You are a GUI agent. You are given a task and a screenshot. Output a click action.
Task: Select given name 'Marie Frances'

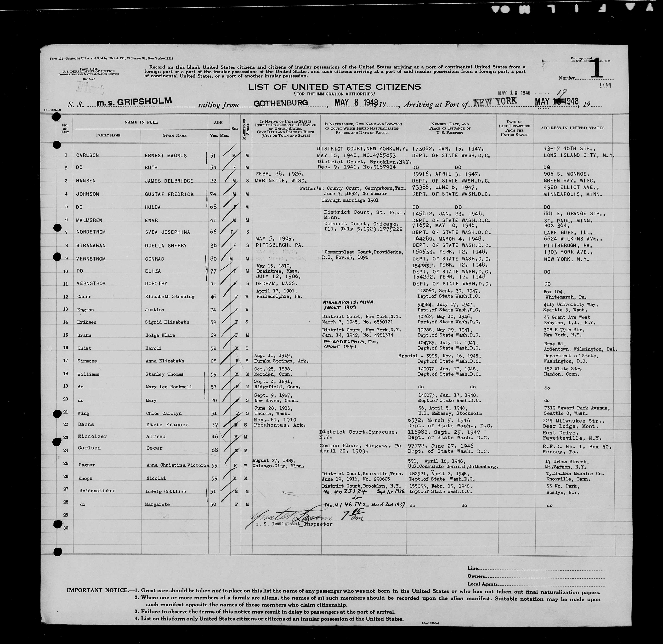point(167,425)
